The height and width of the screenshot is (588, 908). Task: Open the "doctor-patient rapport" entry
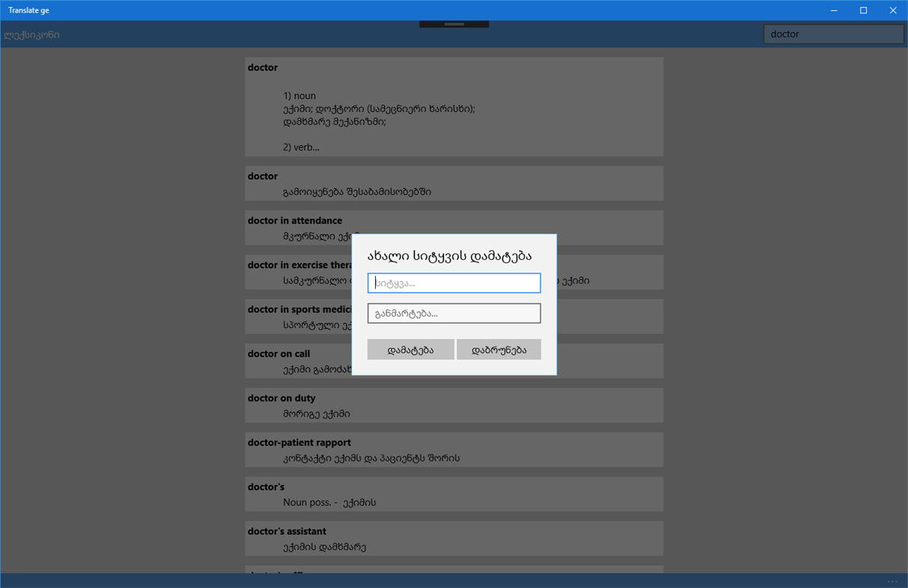coord(454,449)
